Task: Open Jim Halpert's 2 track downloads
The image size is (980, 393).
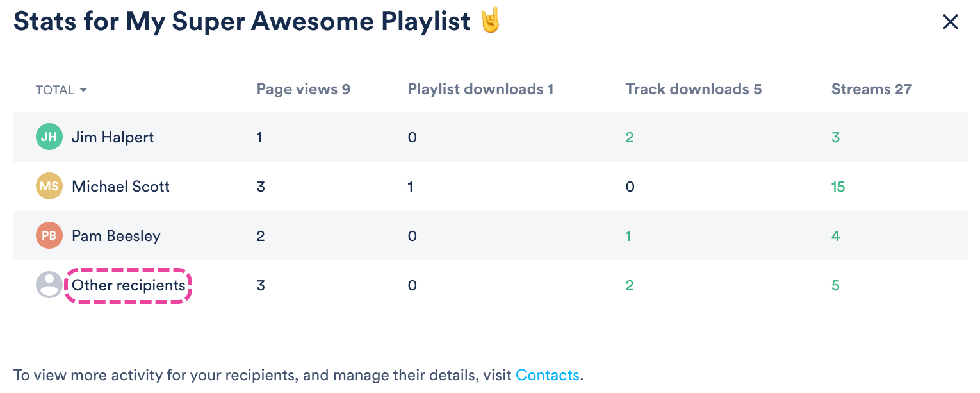Action: 629,137
